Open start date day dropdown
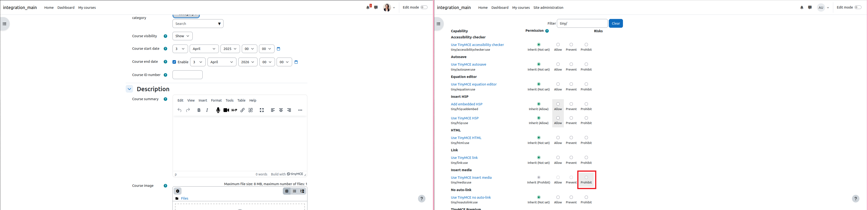Screen dimensions: 868x210 [180, 49]
